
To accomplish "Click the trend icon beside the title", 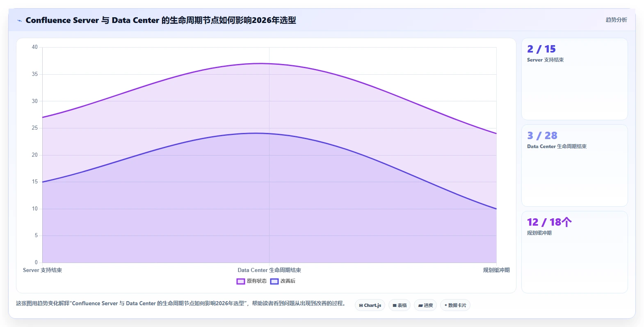I will coord(19,21).
